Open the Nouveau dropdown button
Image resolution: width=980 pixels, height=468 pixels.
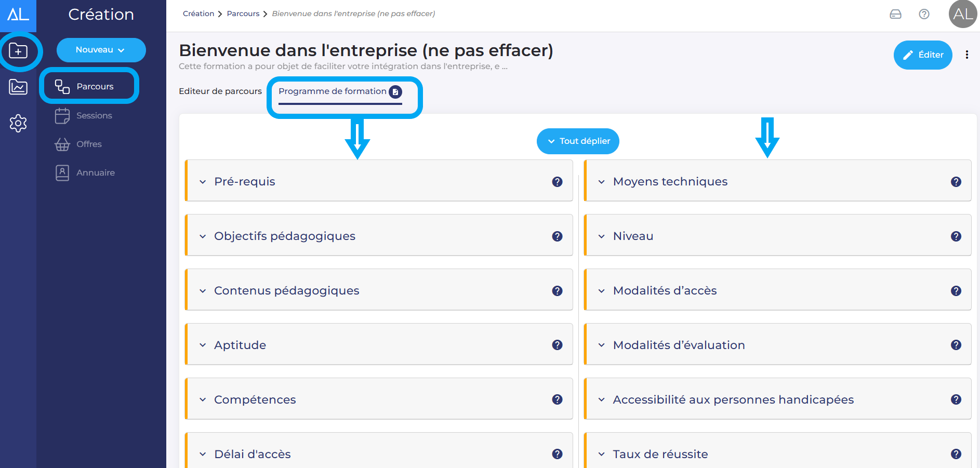[x=101, y=50]
